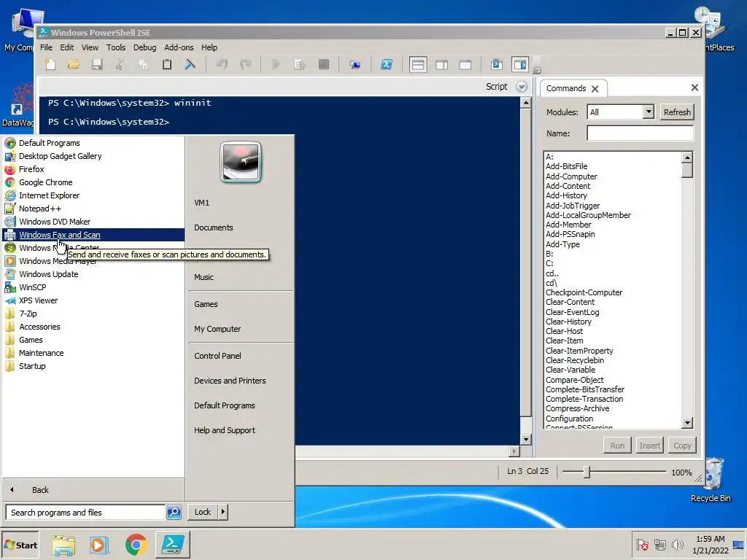Click the Run Selection icon
747x560 pixels.
coord(300,64)
